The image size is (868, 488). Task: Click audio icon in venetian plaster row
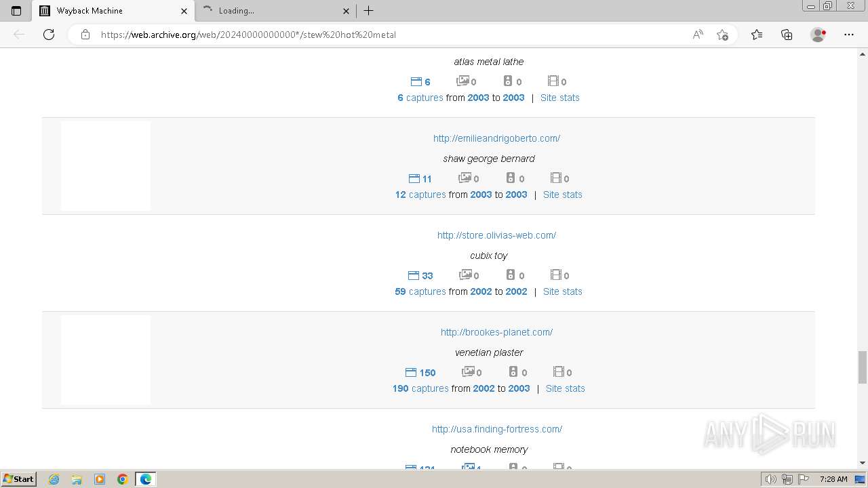[x=513, y=371]
